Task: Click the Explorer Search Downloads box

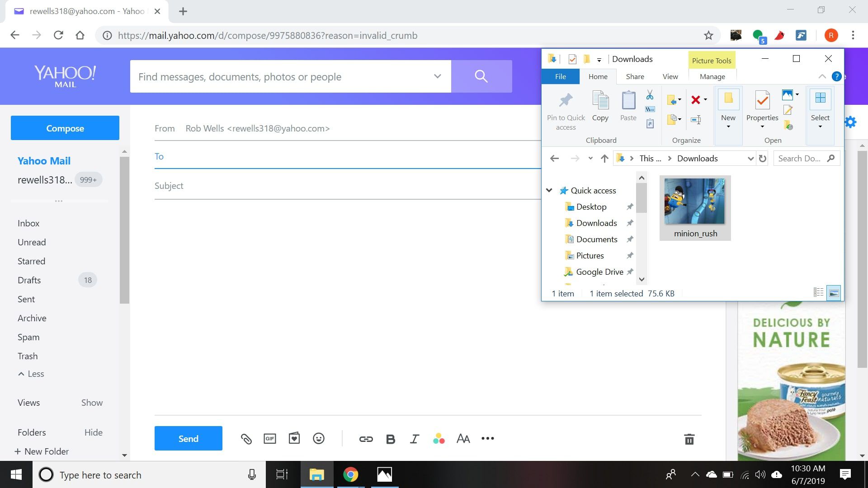Action: point(807,158)
